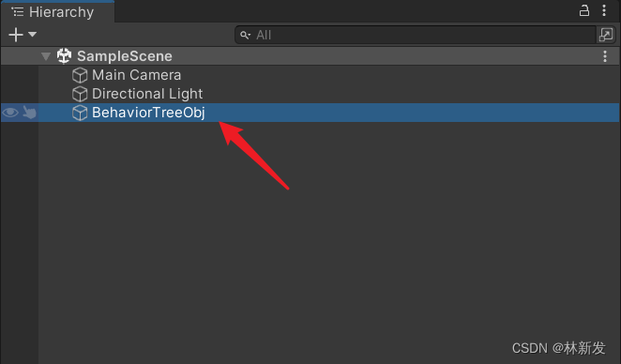This screenshot has height=364, width=621.
Task: Click the Unity logo icon of SampleScene
Action: click(x=64, y=56)
